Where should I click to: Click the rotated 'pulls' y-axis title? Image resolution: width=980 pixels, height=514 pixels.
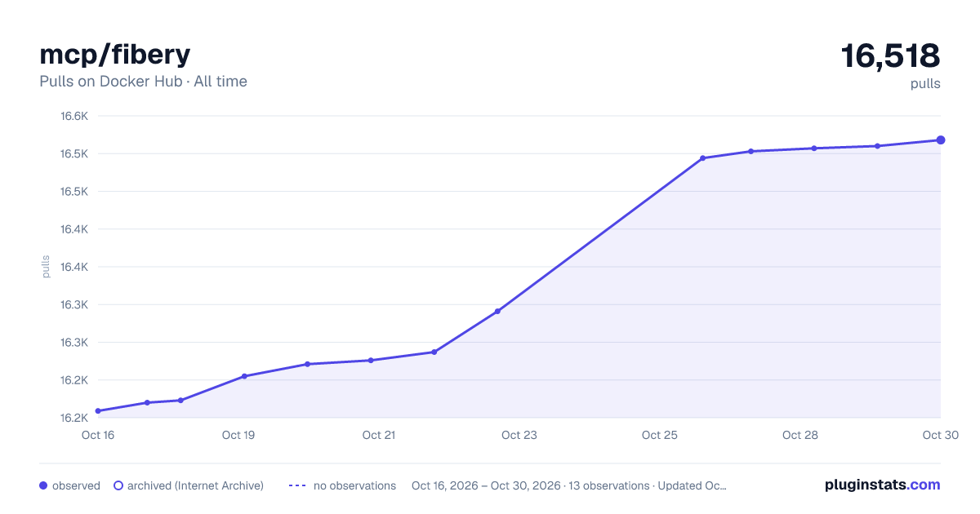pyautogui.click(x=46, y=267)
